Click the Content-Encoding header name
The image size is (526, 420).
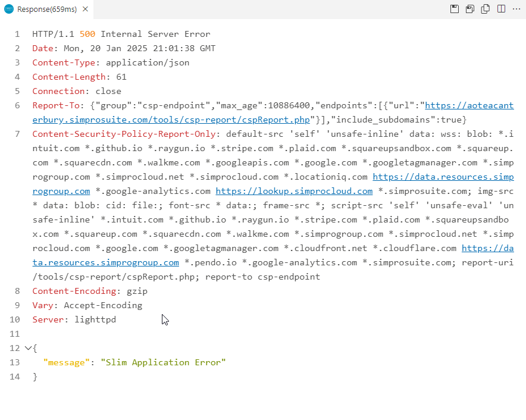pos(74,291)
